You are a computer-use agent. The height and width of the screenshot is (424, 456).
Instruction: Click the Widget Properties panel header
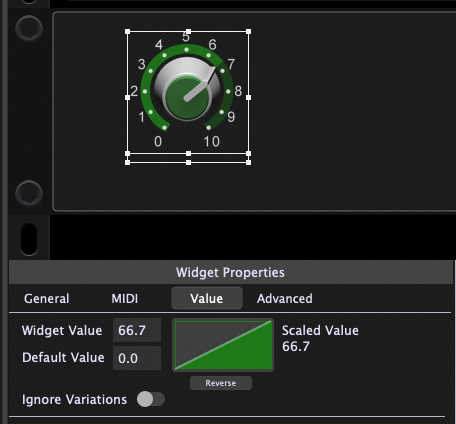click(x=231, y=272)
